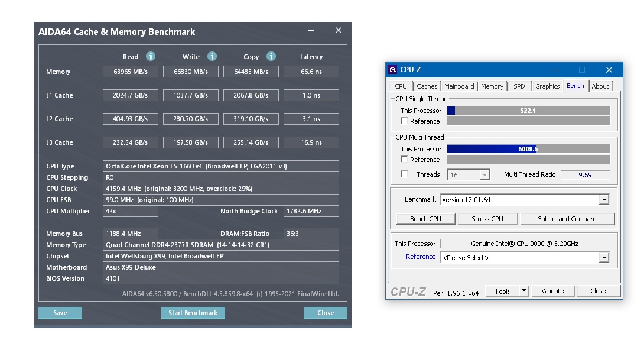Screen dimensions: 644x350
Task: Expand the Tools dropdown arrow in CPU-Z
Action: (x=523, y=291)
